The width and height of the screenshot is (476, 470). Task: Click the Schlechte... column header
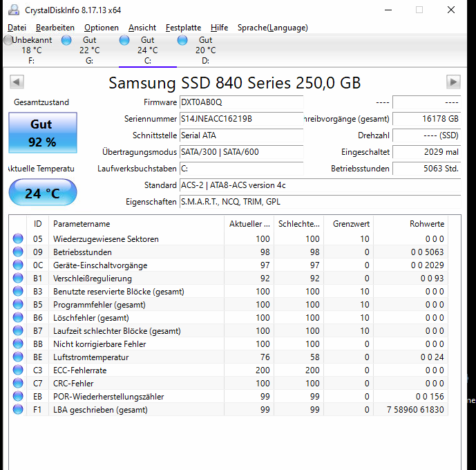tap(298, 224)
